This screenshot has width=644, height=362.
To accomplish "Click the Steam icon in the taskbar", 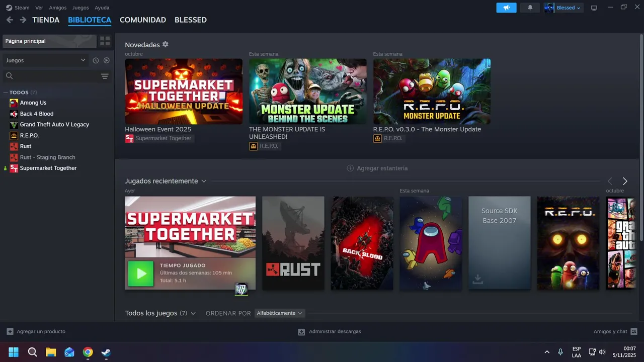I will (106, 352).
